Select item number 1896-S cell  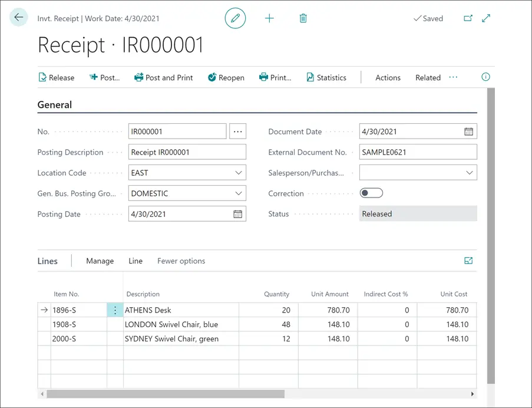pos(79,310)
